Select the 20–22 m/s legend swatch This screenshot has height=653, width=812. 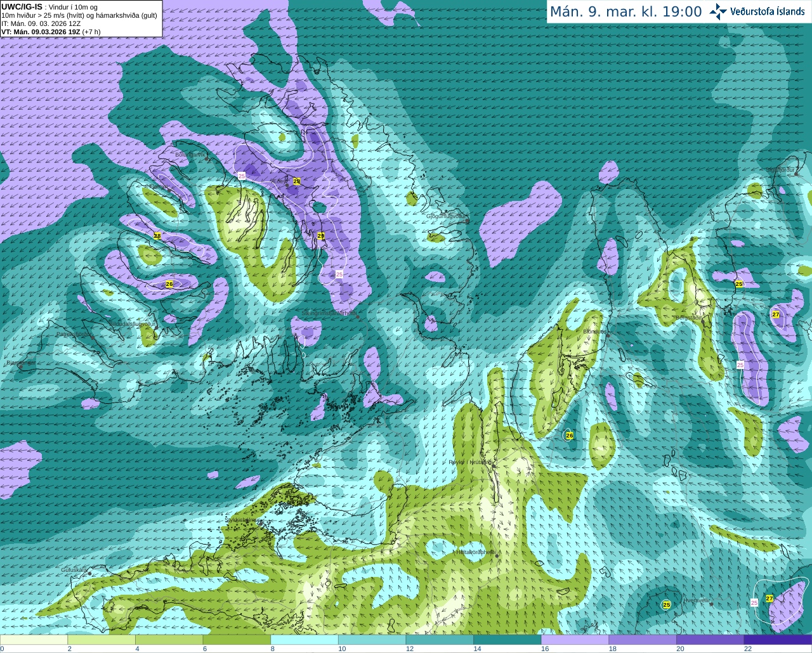point(710,640)
